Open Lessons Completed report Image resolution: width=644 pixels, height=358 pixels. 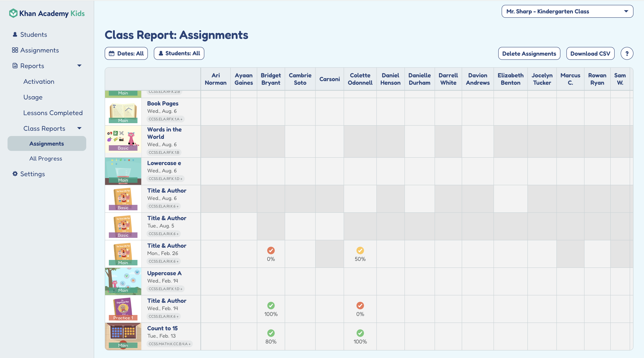pos(53,113)
